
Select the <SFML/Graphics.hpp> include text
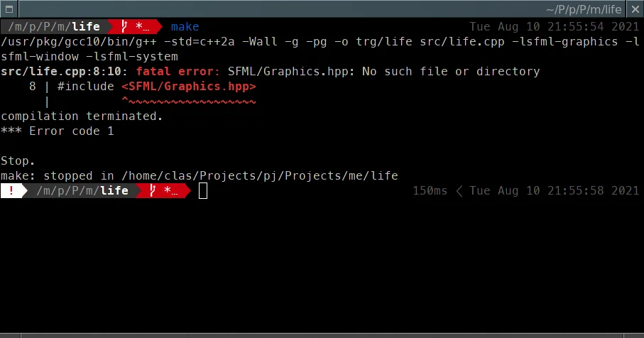(x=188, y=87)
